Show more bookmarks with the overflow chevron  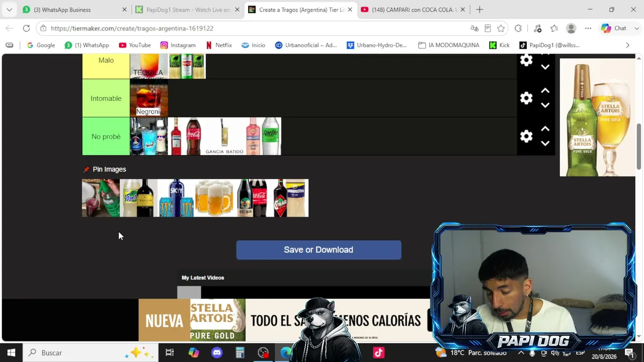(x=627, y=45)
